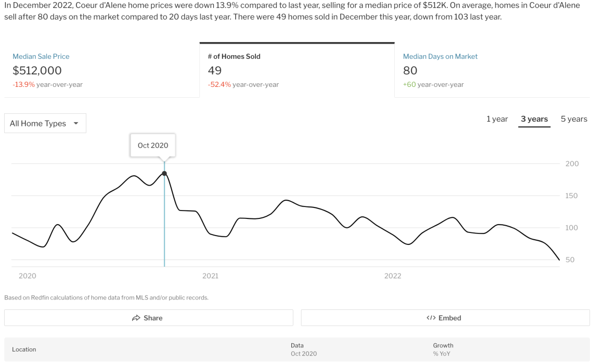Image resolution: width=593 pixels, height=364 pixels.
Task: Click the Embed code brackets icon
Action: pos(431,318)
